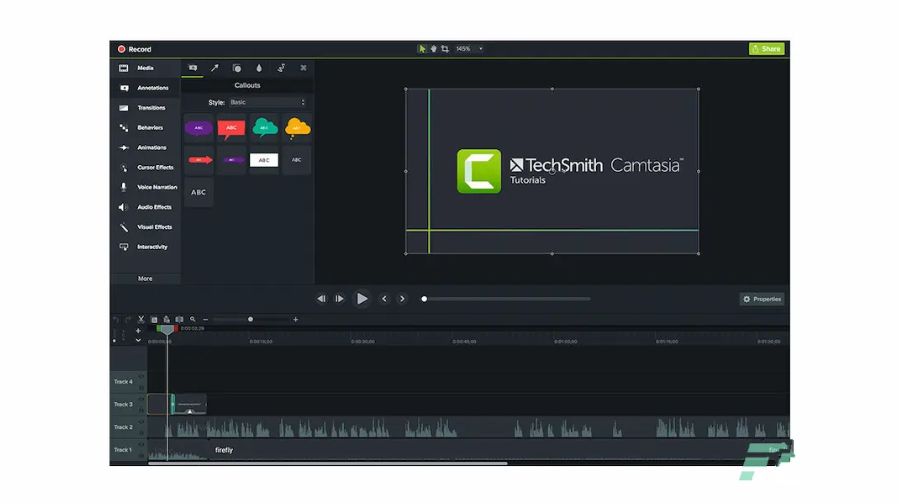Open the Style dropdown set to Basic
This screenshot has height=504, width=899.
[x=268, y=102]
